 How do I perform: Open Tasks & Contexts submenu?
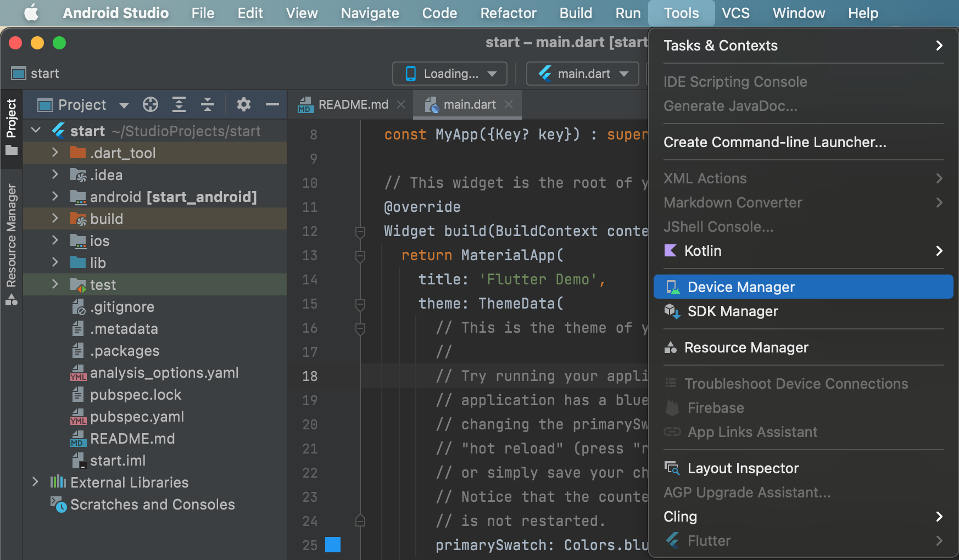804,46
